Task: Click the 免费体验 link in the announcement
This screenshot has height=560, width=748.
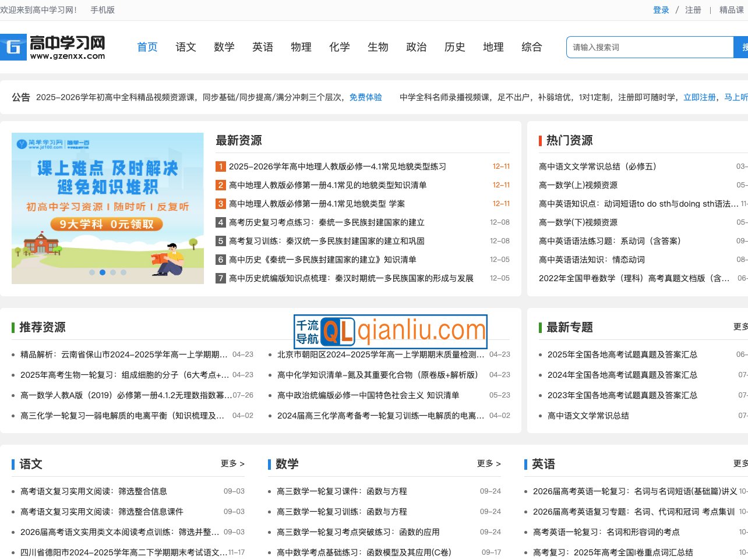Action: (x=366, y=97)
